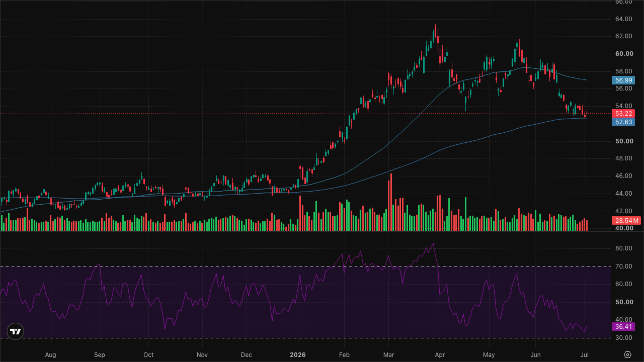This screenshot has height=362, width=644.
Task: Click the RSI 70.00 overbought level label
Action: (x=624, y=266)
